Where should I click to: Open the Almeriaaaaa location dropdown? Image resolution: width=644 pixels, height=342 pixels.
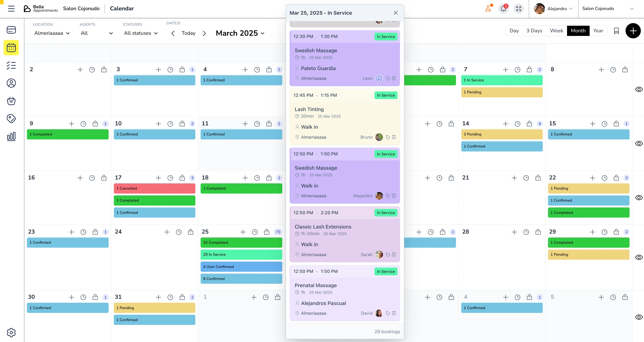(x=52, y=33)
